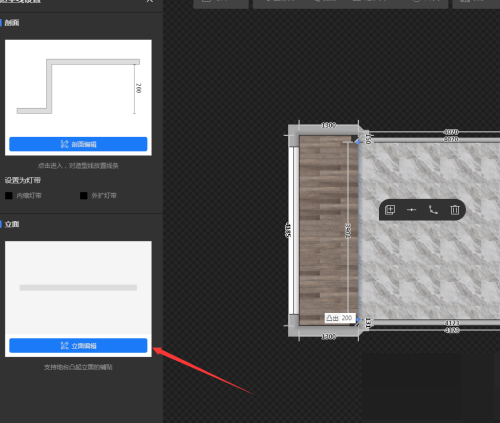The width and height of the screenshot is (500, 423).
Task: Click the 4185 dimension label on left wall
Action: 288,230
